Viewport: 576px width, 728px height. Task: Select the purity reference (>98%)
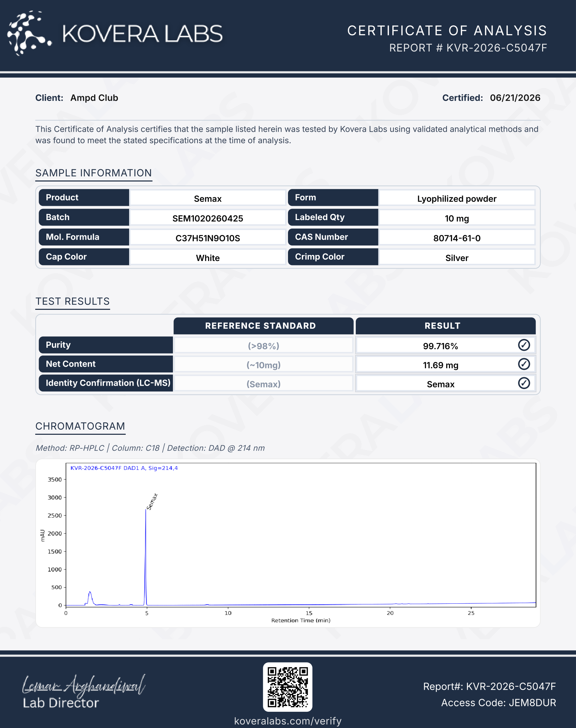point(264,346)
